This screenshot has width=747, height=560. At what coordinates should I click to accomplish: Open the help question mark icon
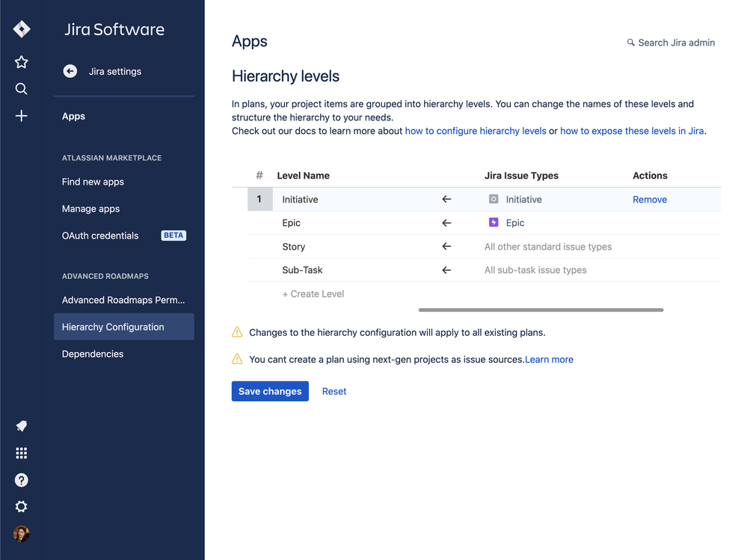click(x=22, y=480)
